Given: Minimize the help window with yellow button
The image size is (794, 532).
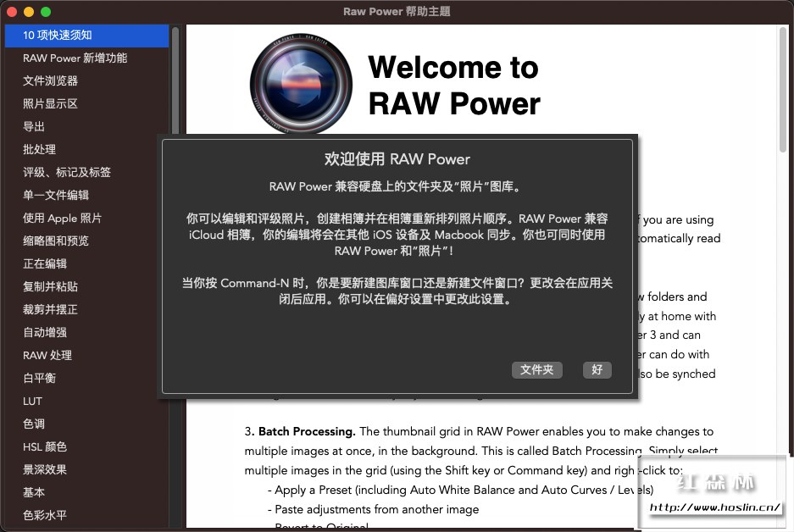Looking at the screenshot, I should pos(29,11).
